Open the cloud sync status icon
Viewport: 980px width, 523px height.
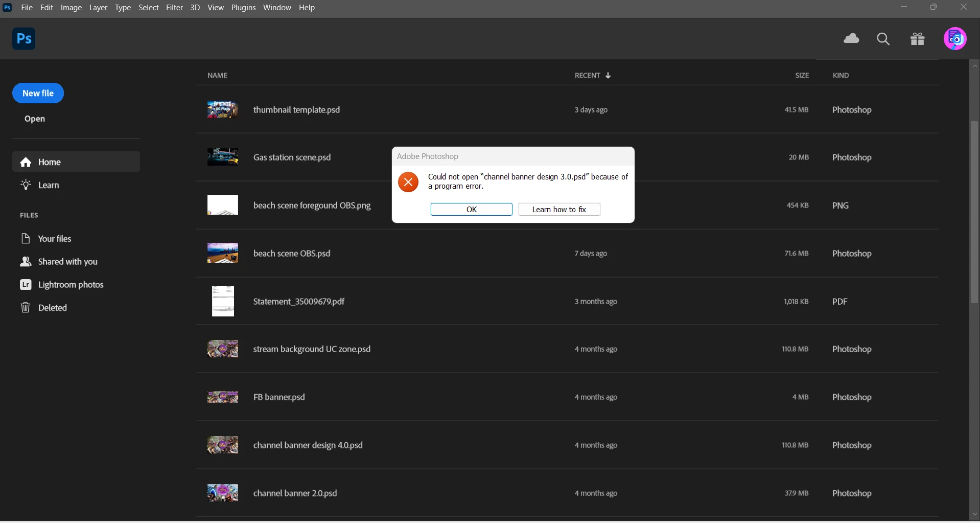tap(851, 38)
